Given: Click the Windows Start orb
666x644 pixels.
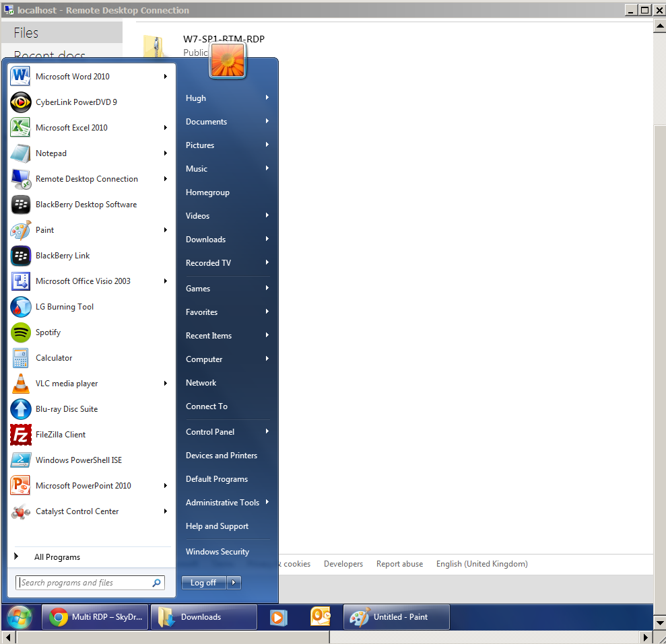Looking at the screenshot, I should pos(19,617).
